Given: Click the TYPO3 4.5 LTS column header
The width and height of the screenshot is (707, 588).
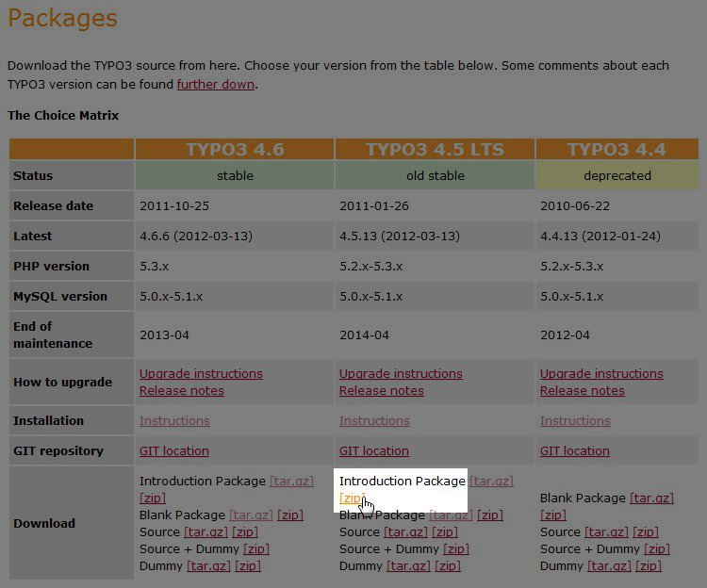Looking at the screenshot, I should (435, 150).
